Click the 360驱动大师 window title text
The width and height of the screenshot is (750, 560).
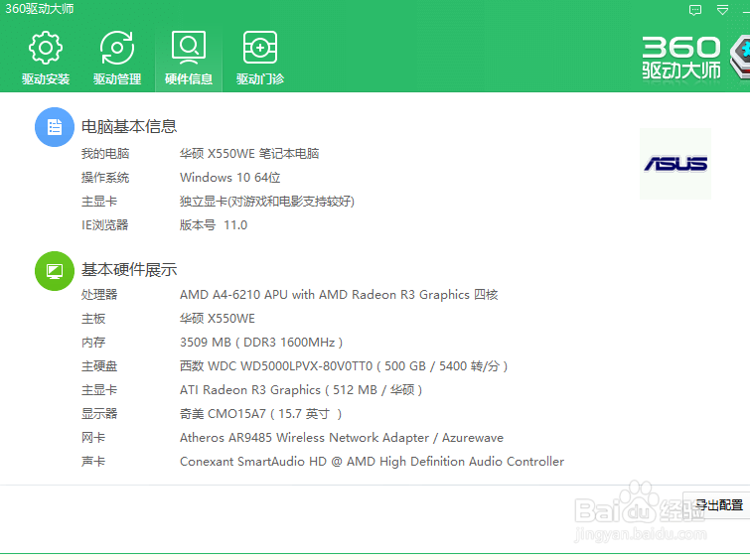point(39,9)
